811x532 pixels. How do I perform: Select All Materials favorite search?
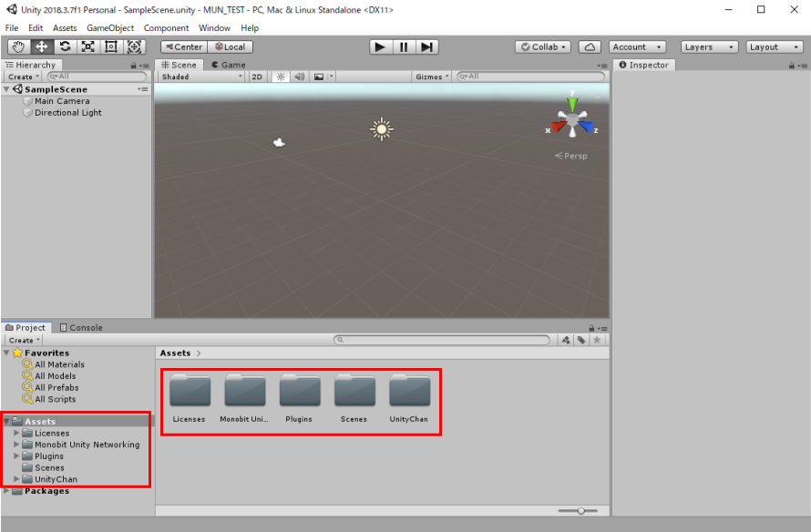[53, 364]
